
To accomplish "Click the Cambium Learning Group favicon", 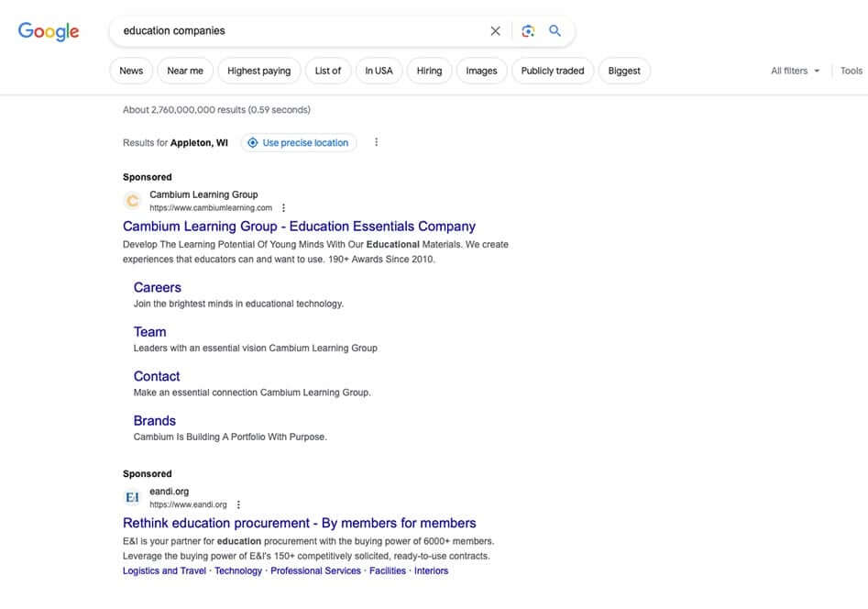I will [x=133, y=201].
